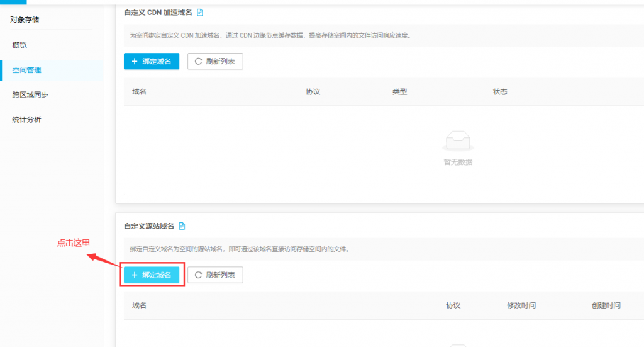Open the help document icon beside 自定义 CDN 加速域名
The height and width of the screenshot is (347, 644).
coord(200,13)
